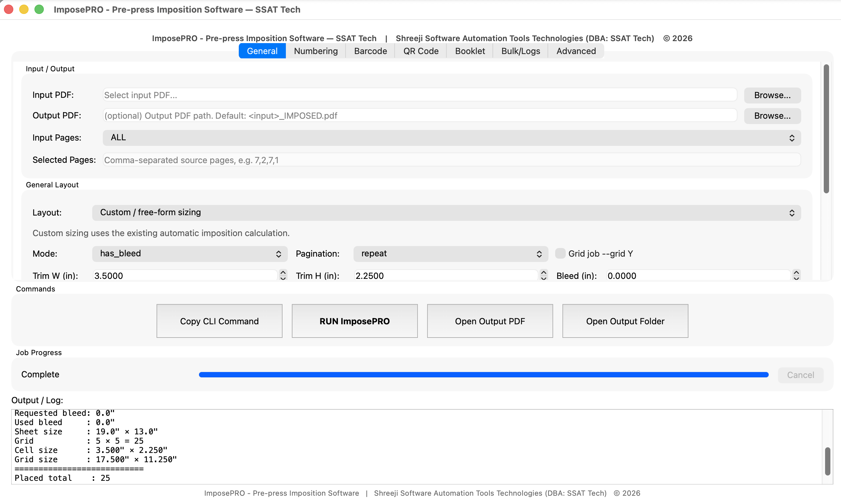The image size is (841, 504).
Task: Click the 'Used bleed' log line
Action: pos(65,422)
